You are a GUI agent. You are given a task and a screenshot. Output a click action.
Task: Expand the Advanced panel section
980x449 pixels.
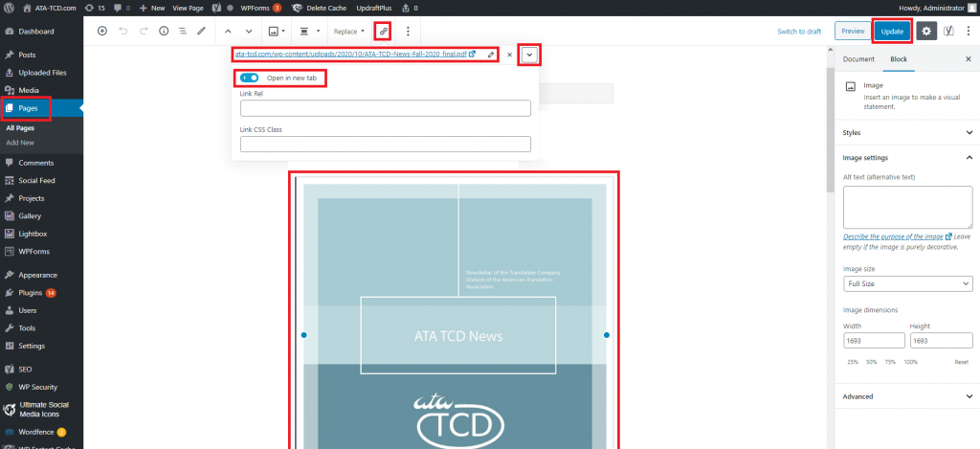point(907,396)
